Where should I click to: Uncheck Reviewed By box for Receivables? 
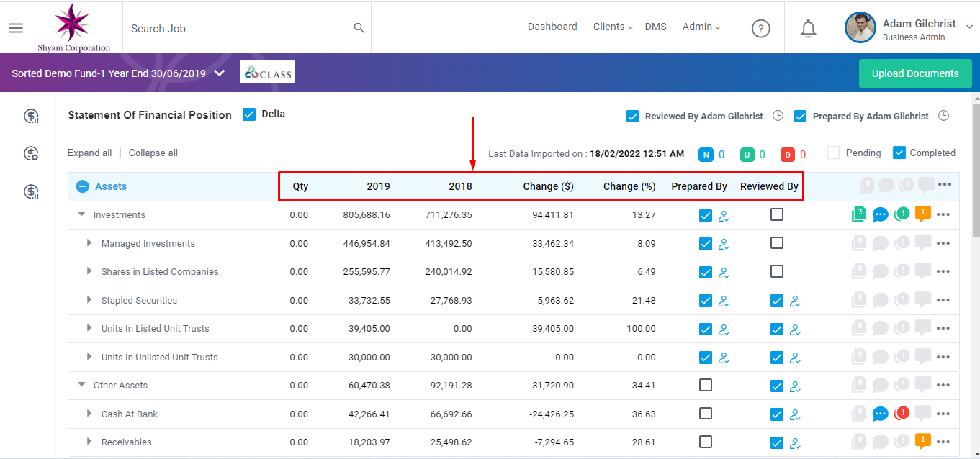pyautogui.click(x=776, y=442)
